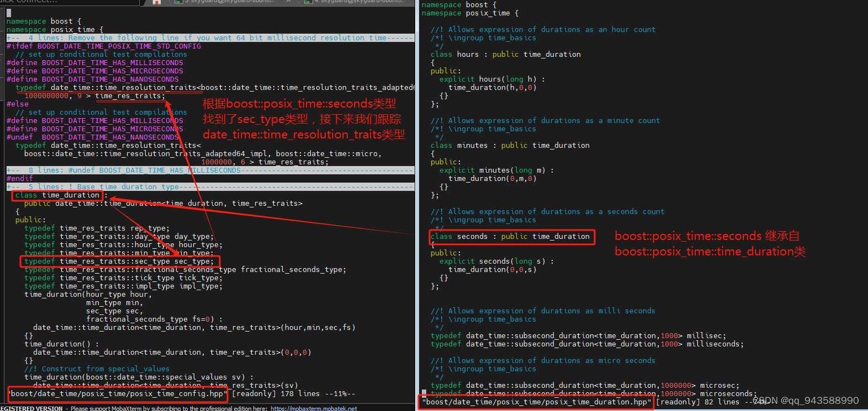Image resolution: width=868 pixels, height=411 pixels.
Task: Click the '//! Construct from special_values' comment
Action: tap(97, 369)
